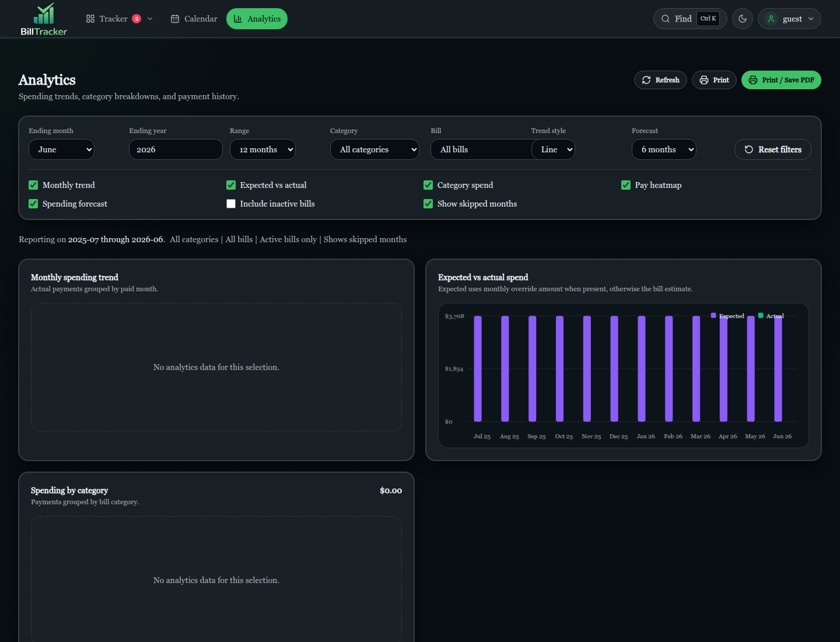The image size is (840, 642).
Task: Click the red notification badge on Tracker
Action: point(136,19)
